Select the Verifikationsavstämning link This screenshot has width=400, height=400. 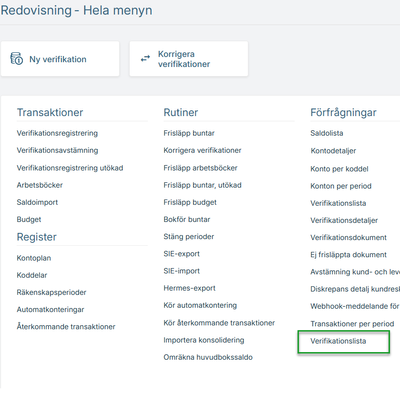[x=57, y=150]
